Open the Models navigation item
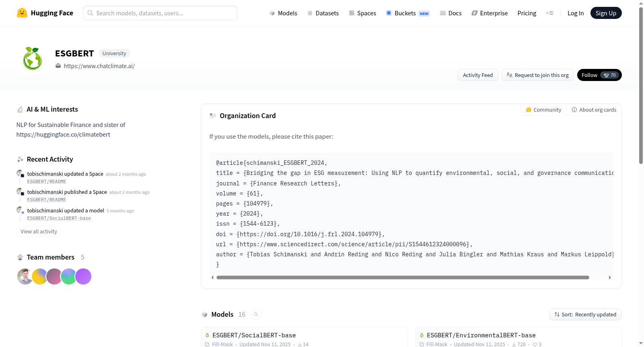644x347 pixels. pyautogui.click(x=283, y=13)
